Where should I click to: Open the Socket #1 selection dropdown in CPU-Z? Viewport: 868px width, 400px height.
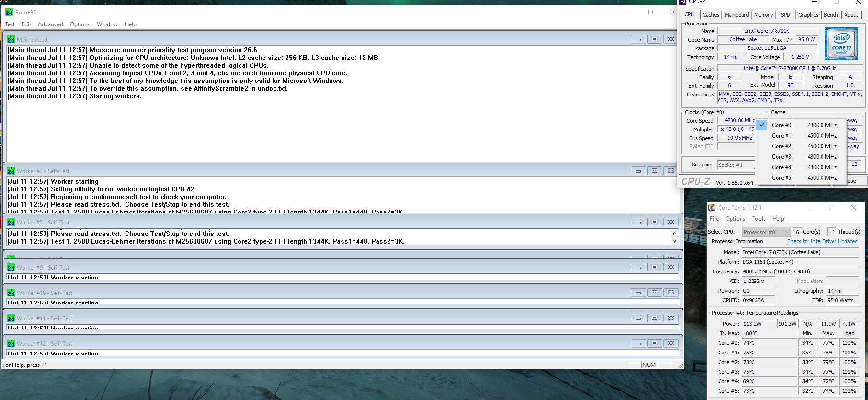[x=736, y=165]
